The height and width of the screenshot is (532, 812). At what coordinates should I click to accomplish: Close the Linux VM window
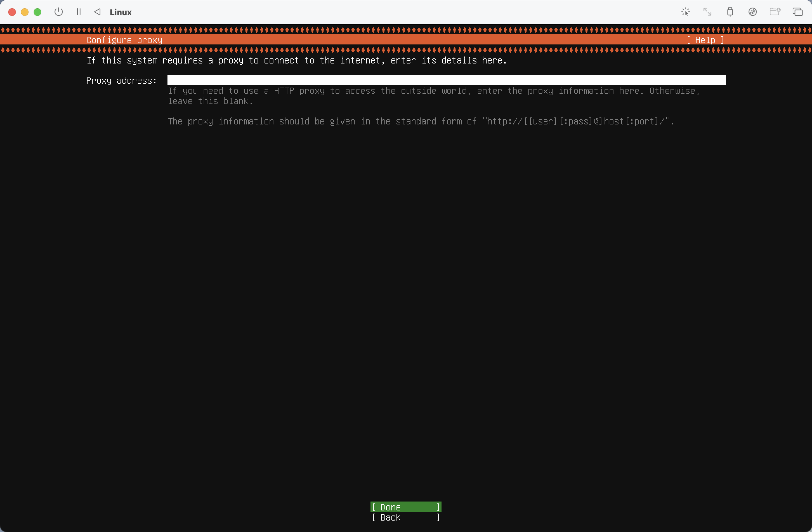(12, 12)
